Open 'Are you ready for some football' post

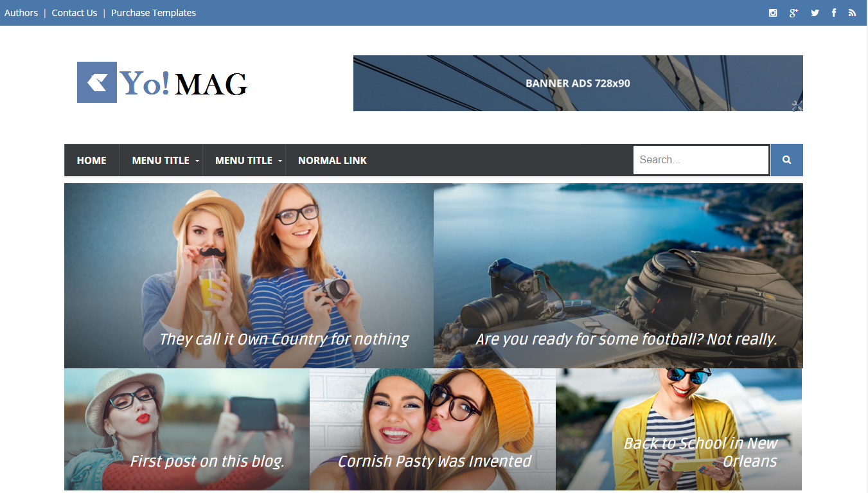click(626, 339)
